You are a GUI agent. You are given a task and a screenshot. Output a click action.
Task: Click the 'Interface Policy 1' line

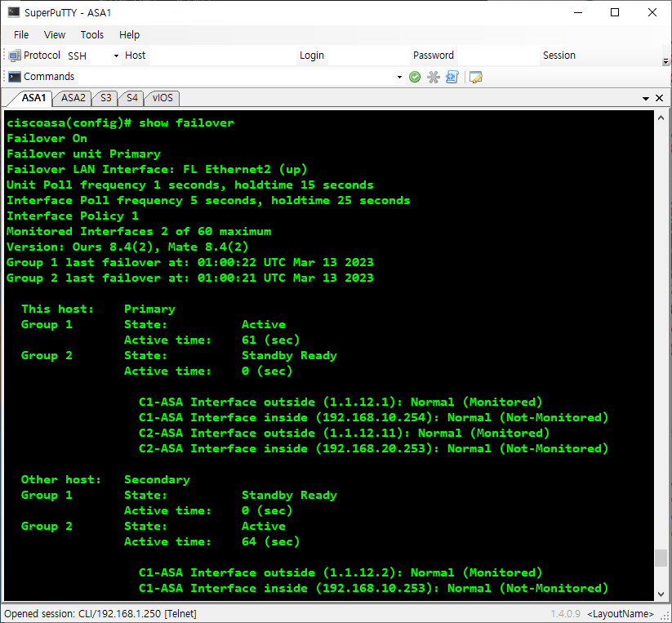pyautogui.click(x=73, y=216)
